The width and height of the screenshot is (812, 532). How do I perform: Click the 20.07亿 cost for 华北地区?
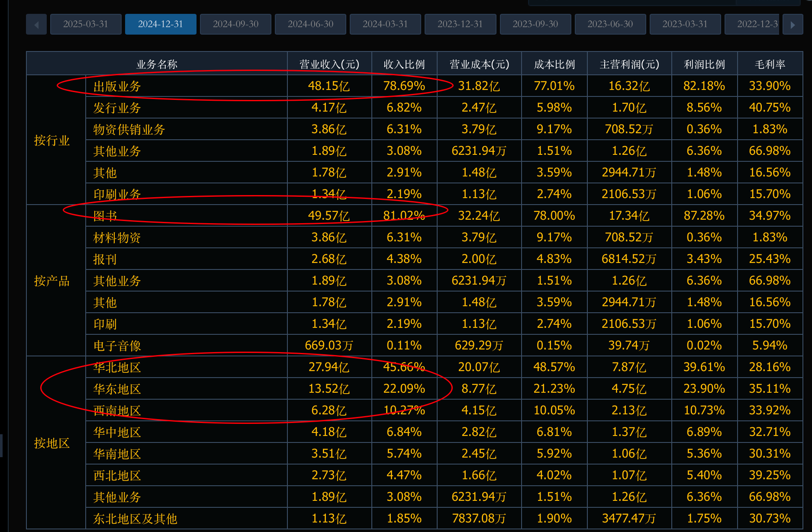click(x=479, y=367)
